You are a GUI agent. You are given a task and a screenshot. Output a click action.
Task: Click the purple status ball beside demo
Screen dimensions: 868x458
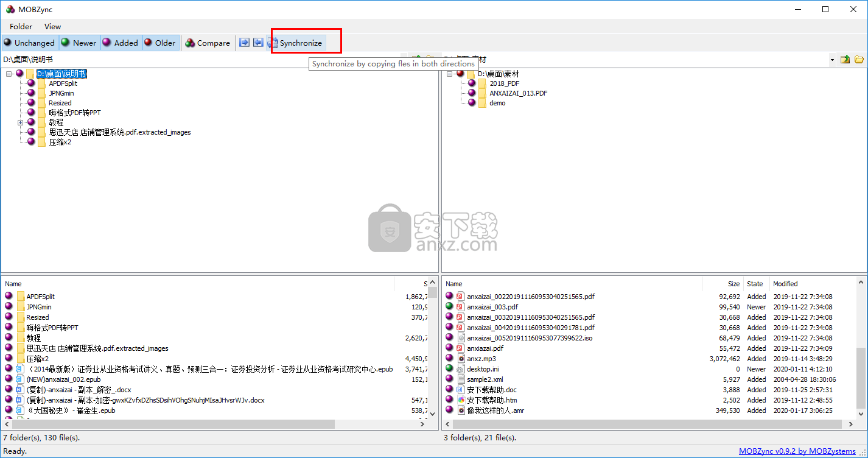pyautogui.click(x=471, y=103)
